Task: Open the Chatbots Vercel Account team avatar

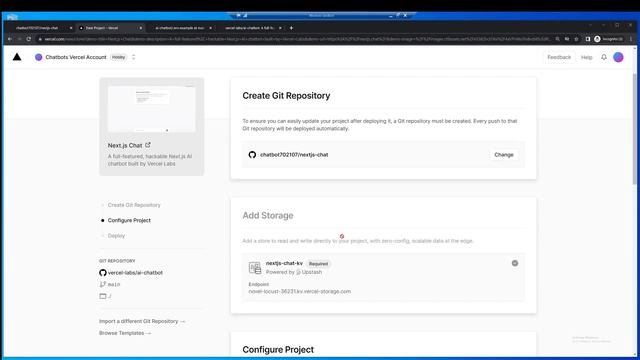Action: pyautogui.click(x=38, y=57)
